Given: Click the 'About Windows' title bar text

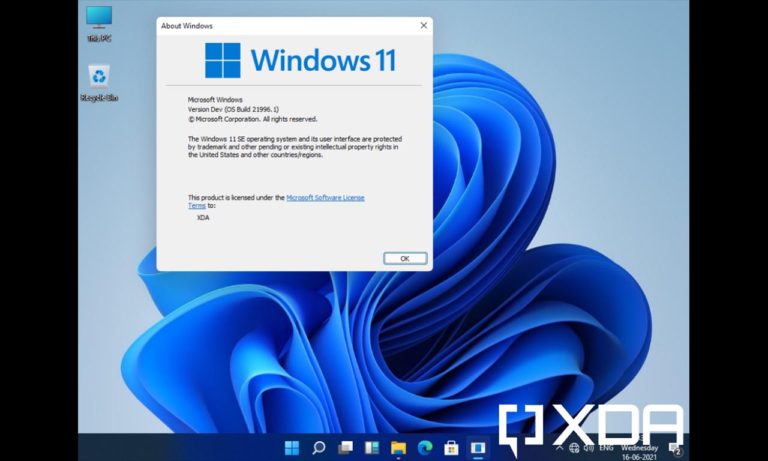Looking at the screenshot, I should point(187,26).
